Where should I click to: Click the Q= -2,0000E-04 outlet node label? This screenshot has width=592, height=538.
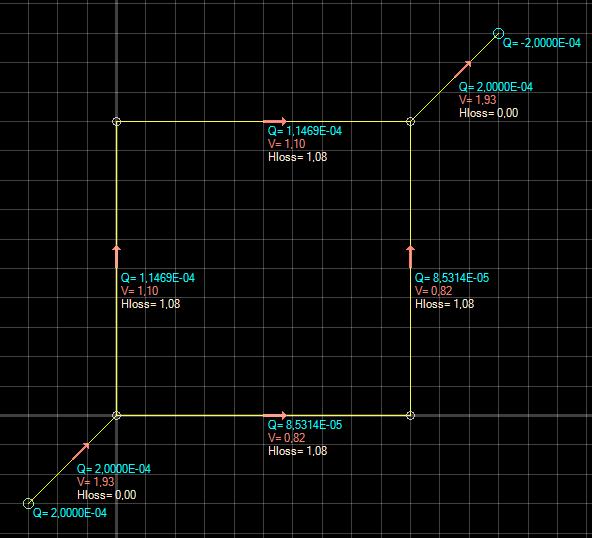tap(542, 43)
